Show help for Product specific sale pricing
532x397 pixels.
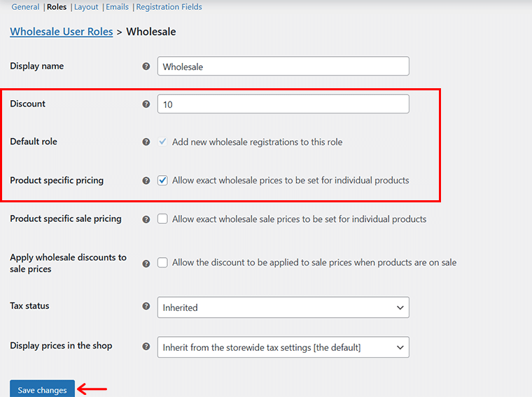click(x=146, y=219)
